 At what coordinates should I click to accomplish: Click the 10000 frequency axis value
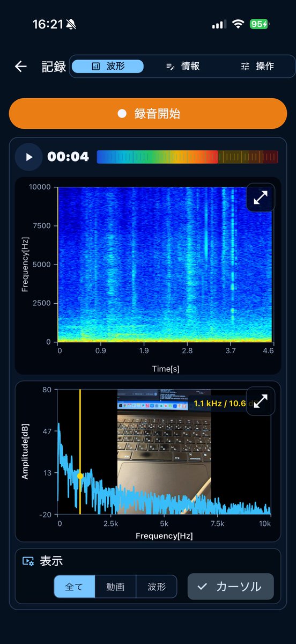coord(40,187)
